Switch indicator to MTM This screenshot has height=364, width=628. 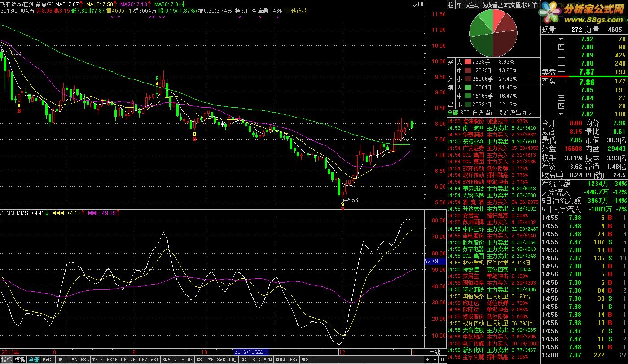coord(268,360)
